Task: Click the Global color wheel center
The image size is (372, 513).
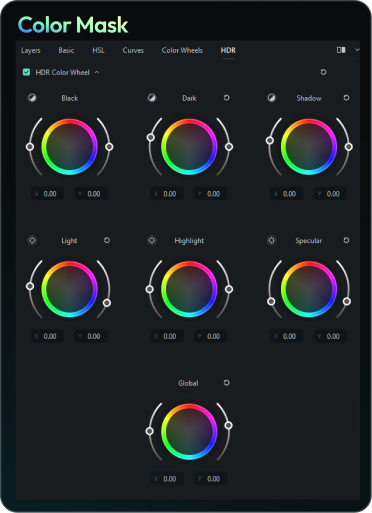Action: coord(189,431)
